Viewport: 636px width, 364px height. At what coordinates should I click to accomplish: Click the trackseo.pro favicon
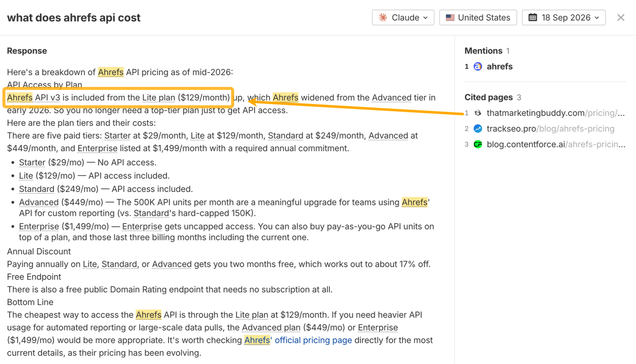click(x=478, y=129)
